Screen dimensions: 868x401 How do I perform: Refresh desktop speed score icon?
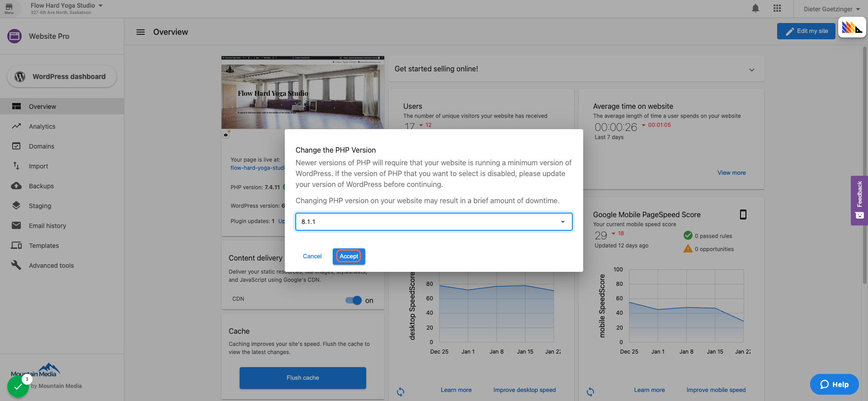click(401, 392)
